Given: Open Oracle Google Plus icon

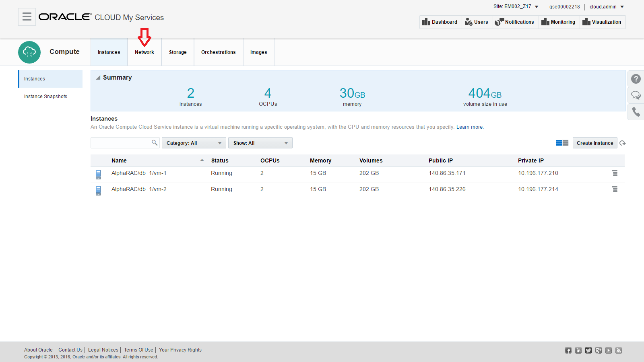Looking at the screenshot, I should click(x=599, y=350).
